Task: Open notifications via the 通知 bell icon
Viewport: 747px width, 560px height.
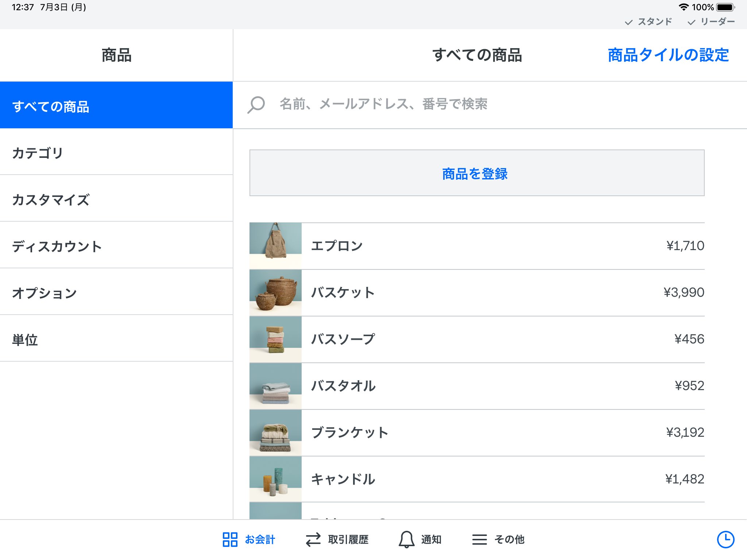Action: tap(406, 539)
